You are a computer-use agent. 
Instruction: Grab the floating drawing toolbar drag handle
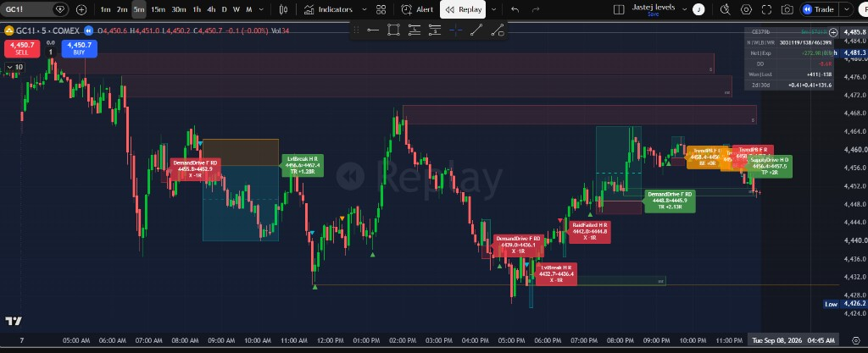tap(357, 30)
